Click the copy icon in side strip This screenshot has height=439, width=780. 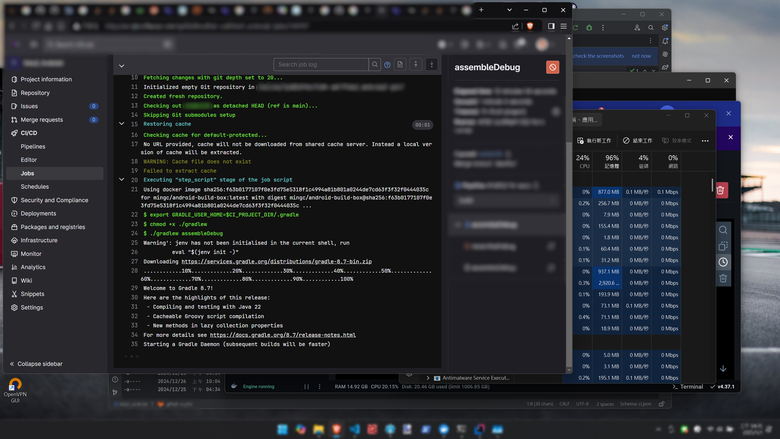click(x=723, y=246)
